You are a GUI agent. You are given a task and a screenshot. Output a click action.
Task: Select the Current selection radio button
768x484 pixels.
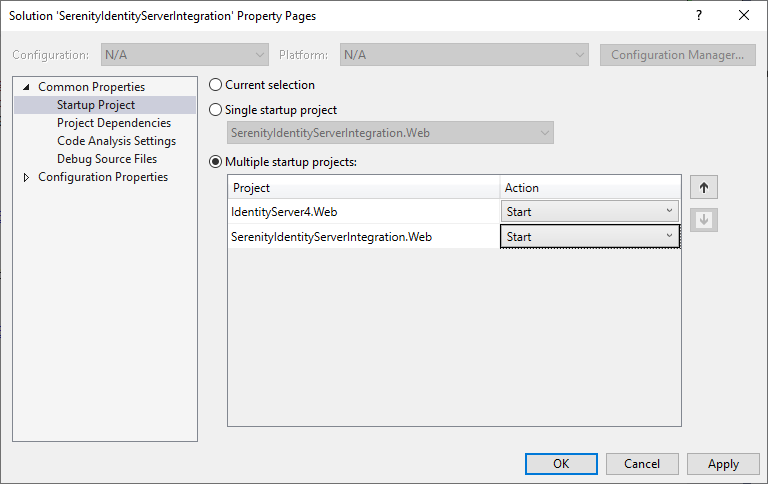(216, 85)
